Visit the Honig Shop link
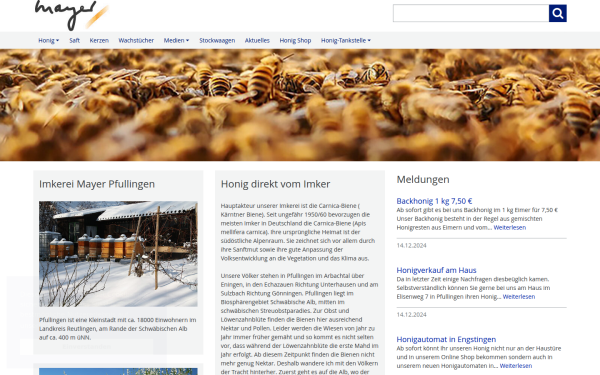600x375 pixels. 295,40
